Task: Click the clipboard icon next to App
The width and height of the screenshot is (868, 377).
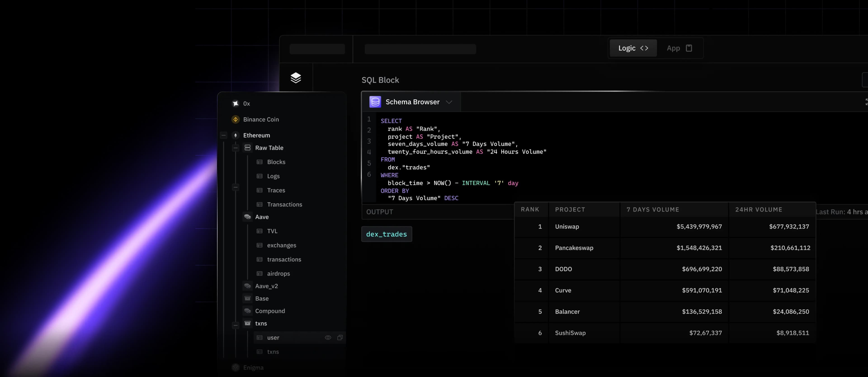Action: pos(689,48)
